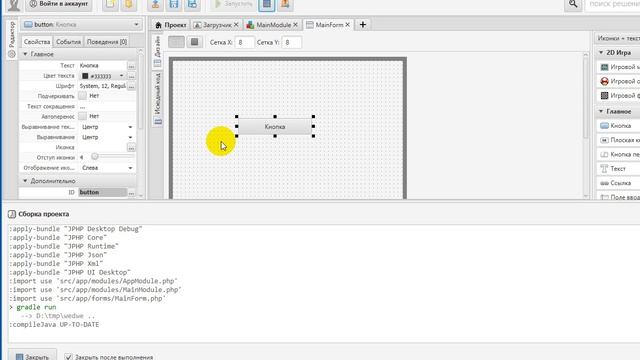Click the upload/share project toolbar icon
The height and width of the screenshot is (360, 640).
155,4
